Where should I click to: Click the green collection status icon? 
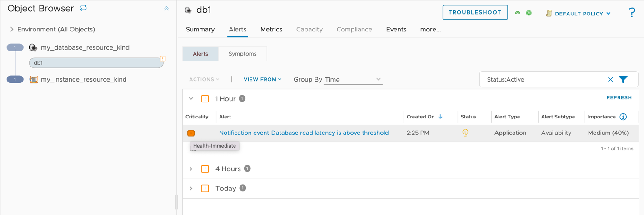529,13
